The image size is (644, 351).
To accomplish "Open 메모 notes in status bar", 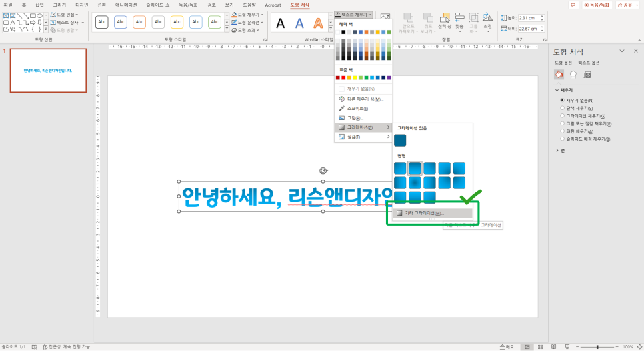I will click(507, 347).
